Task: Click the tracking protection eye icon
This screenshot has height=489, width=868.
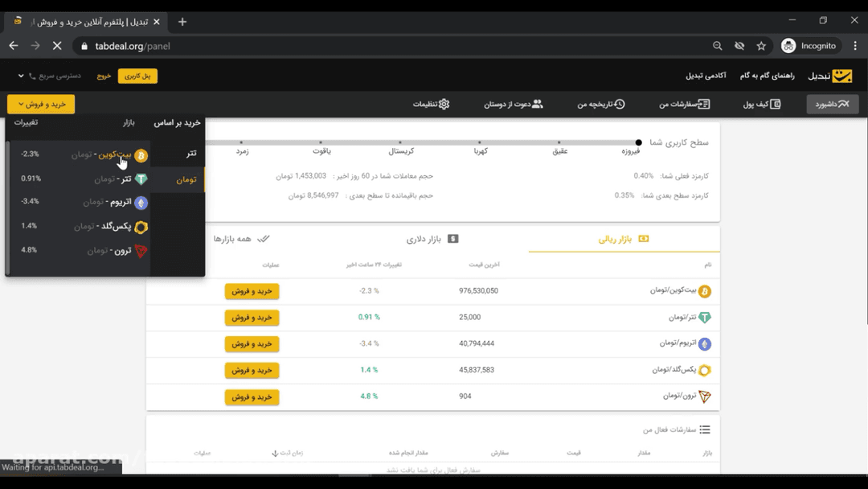Action: tap(739, 46)
